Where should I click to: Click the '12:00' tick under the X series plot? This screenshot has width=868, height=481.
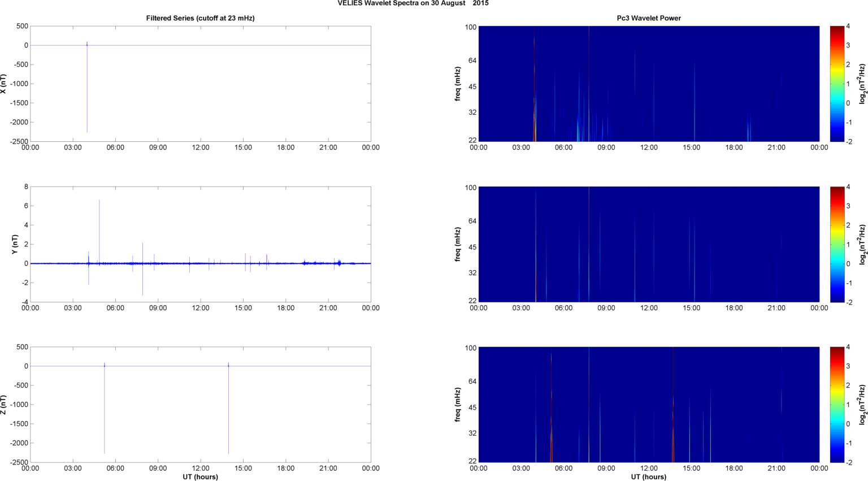coord(201,148)
